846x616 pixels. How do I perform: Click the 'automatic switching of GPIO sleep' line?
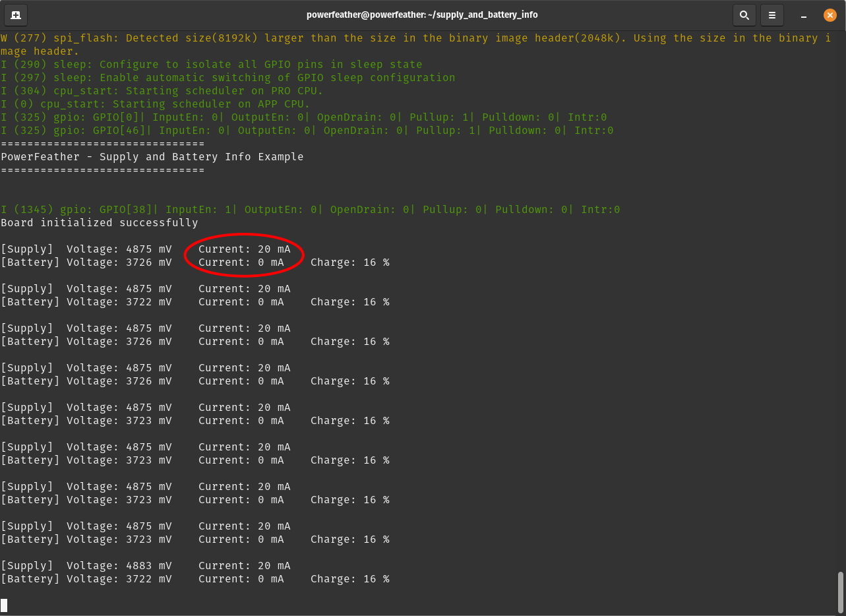(227, 78)
